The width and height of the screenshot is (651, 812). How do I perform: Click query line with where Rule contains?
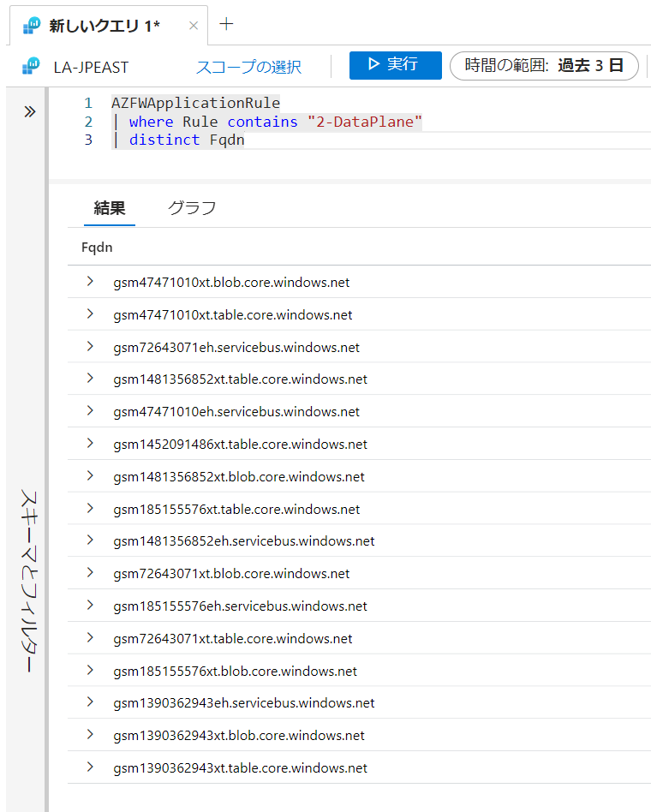(x=266, y=122)
